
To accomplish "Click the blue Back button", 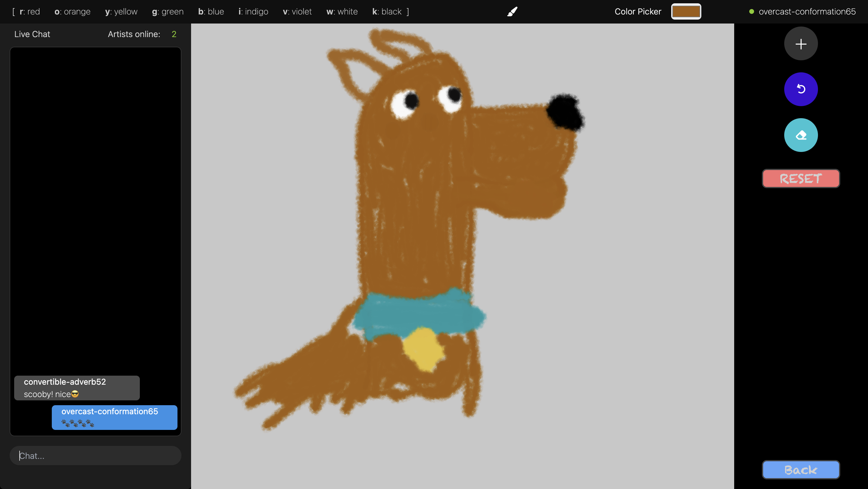I will (800, 469).
